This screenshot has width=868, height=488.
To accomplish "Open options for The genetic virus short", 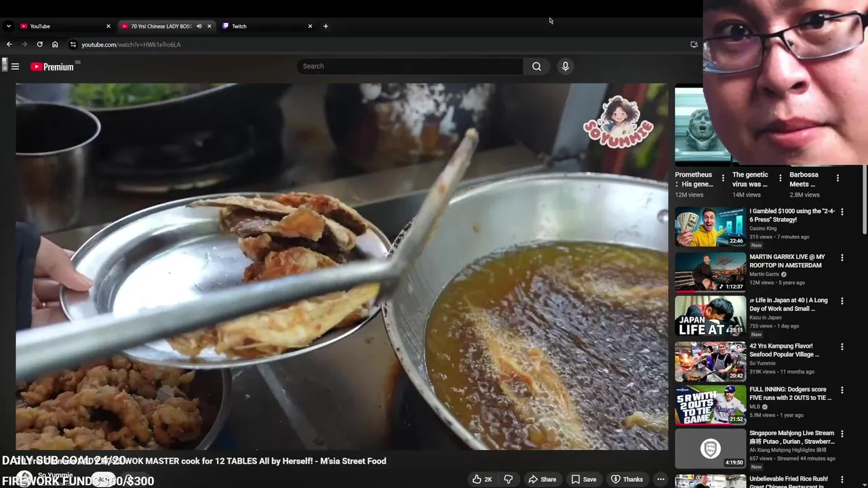I will pyautogui.click(x=781, y=178).
